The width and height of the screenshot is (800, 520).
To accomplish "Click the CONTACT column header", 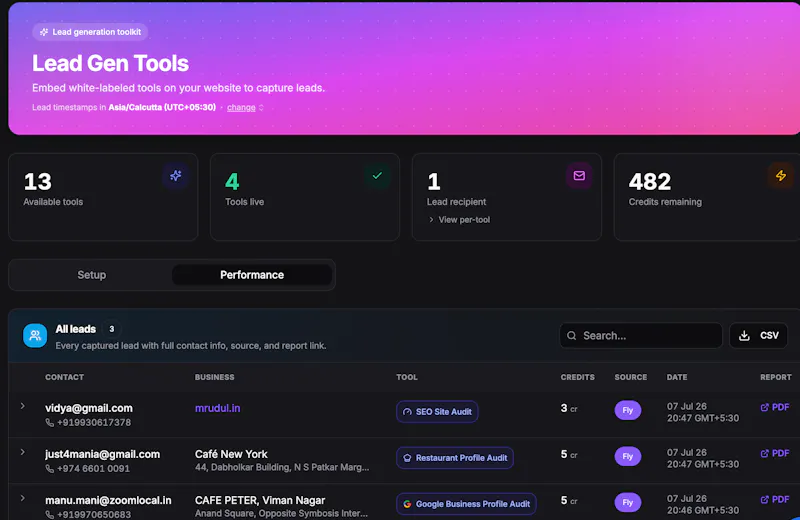I will tap(64, 377).
